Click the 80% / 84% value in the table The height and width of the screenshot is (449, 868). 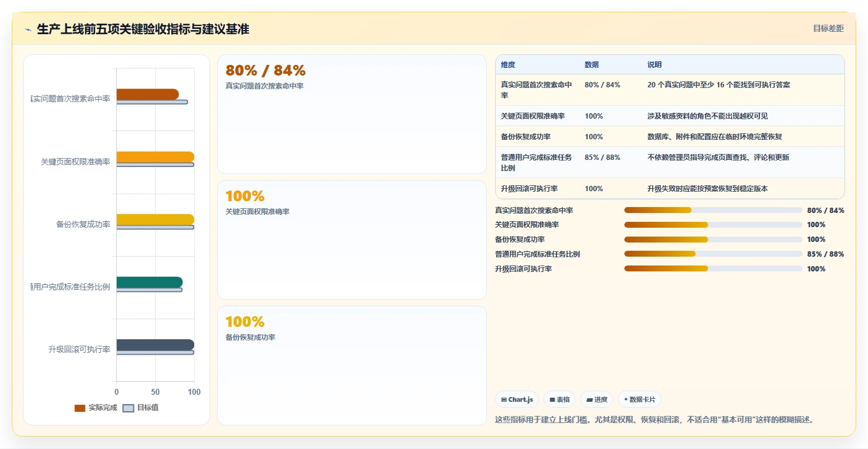pyautogui.click(x=602, y=85)
